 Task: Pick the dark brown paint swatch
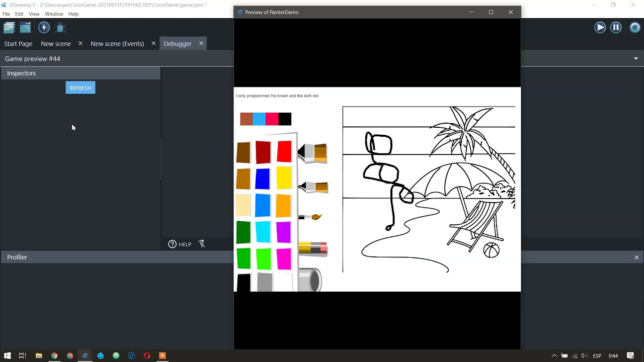pyautogui.click(x=243, y=152)
